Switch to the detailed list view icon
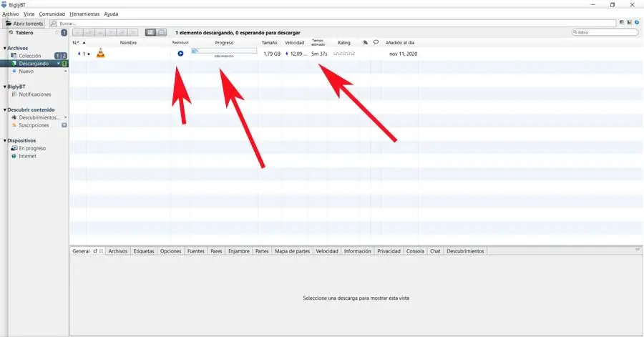644x337 pixels. tap(151, 32)
